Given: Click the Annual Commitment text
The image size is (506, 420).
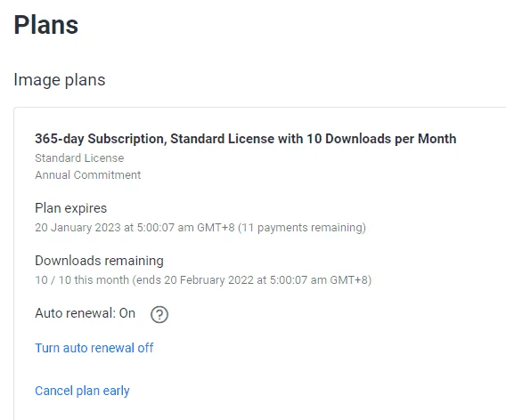Looking at the screenshot, I should pyautogui.click(x=88, y=175).
